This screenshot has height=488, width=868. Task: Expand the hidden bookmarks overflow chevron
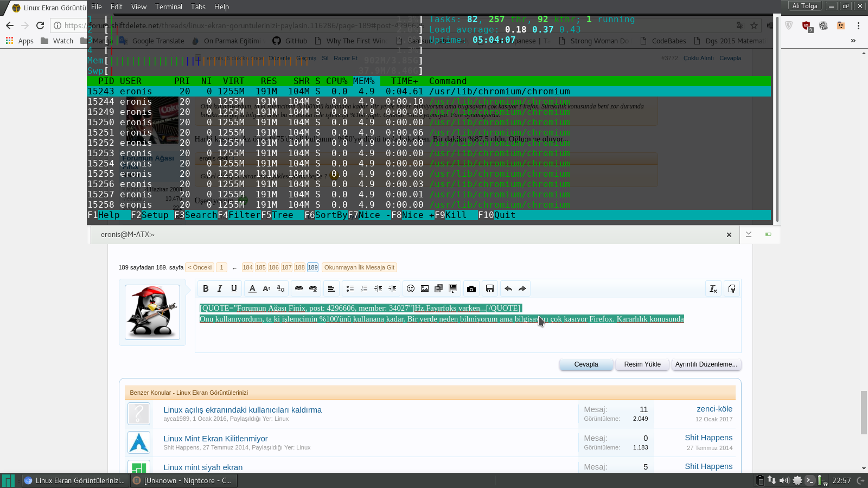853,41
